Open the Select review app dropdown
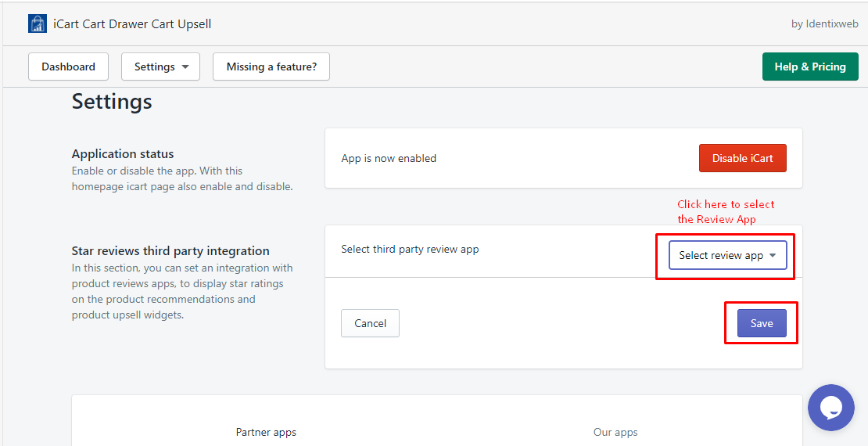 pyautogui.click(x=727, y=255)
